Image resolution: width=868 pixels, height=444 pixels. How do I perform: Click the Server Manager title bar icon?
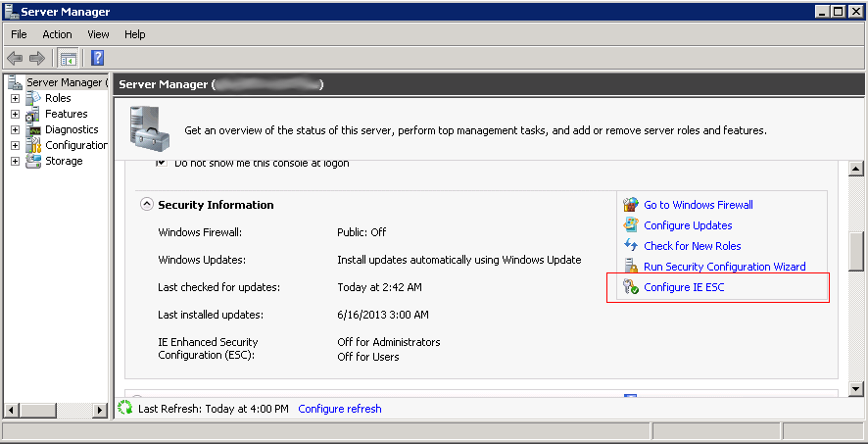[12, 12]
